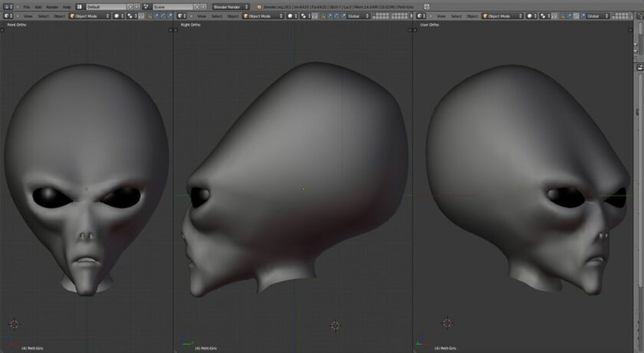
Task: Click the Info editor type icon at top-left
Action: coord(8,7)
